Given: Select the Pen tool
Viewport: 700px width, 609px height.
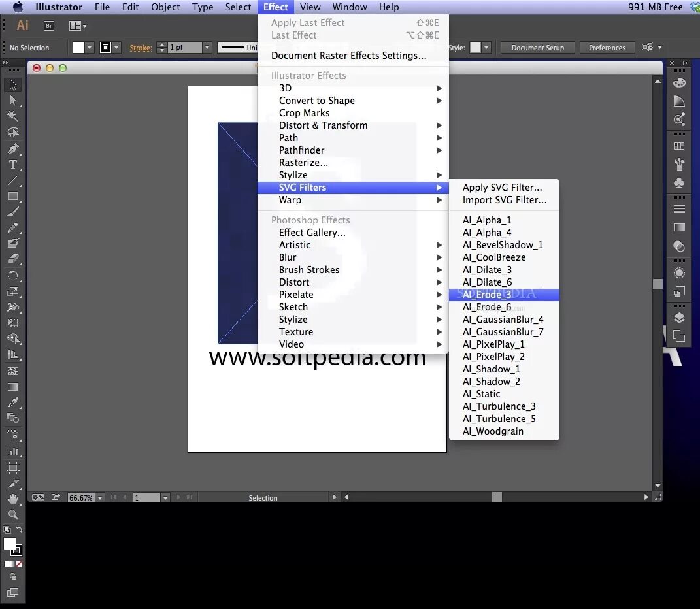Looking at the screenshot, I should coord(13,149).
